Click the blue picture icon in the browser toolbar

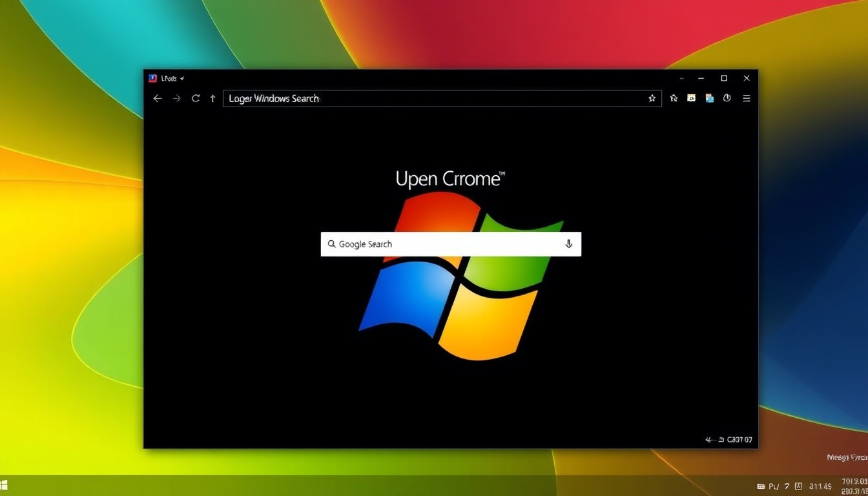pos(709,98)
